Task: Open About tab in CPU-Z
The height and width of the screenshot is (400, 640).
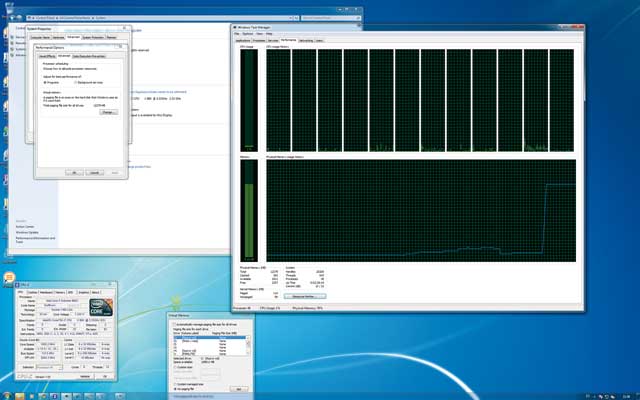Action: coord(96,293)
